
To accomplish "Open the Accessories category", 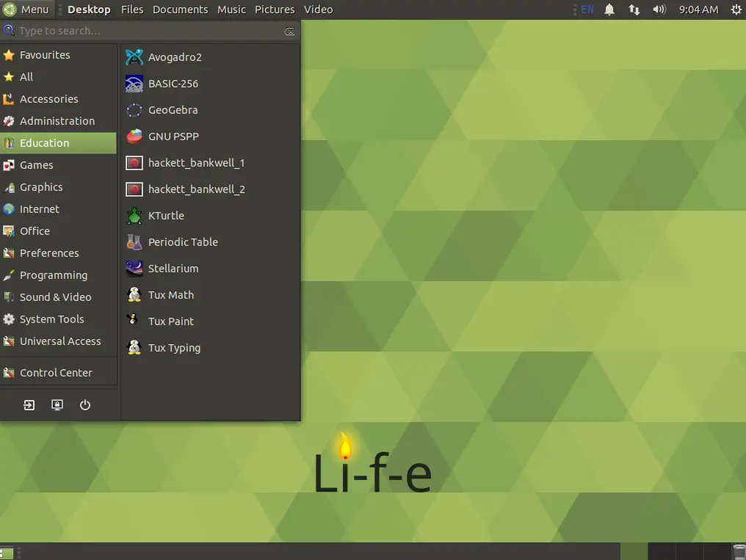I will pyautogui.click(x=58, y=99).
